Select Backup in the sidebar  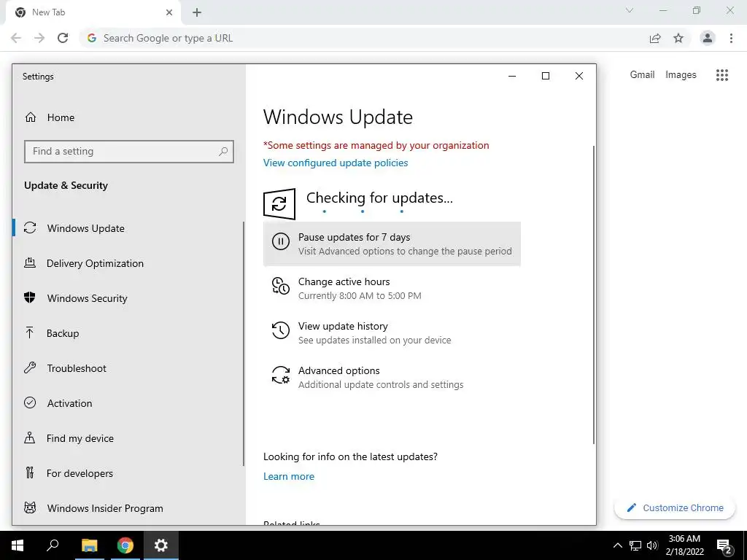coord(128,332)
